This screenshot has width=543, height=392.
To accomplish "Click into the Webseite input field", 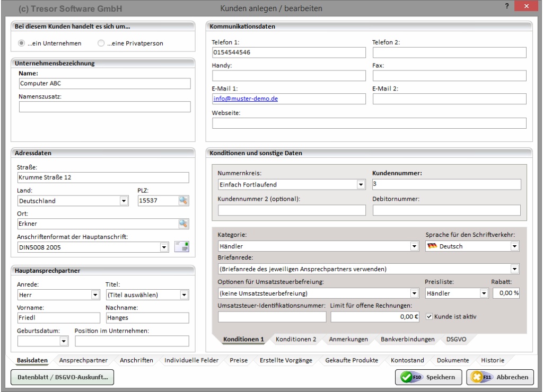I will 369,123.
